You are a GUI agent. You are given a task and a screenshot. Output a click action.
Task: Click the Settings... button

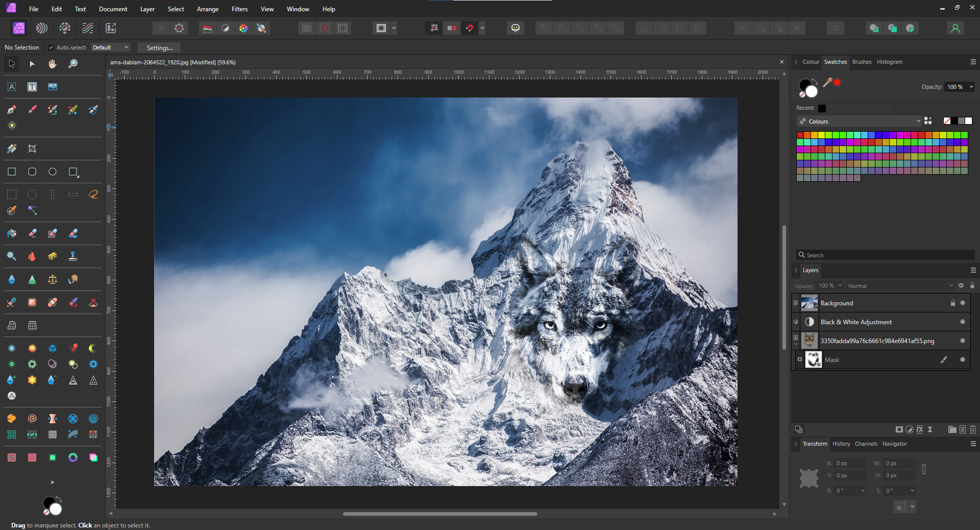pos(160,47)
